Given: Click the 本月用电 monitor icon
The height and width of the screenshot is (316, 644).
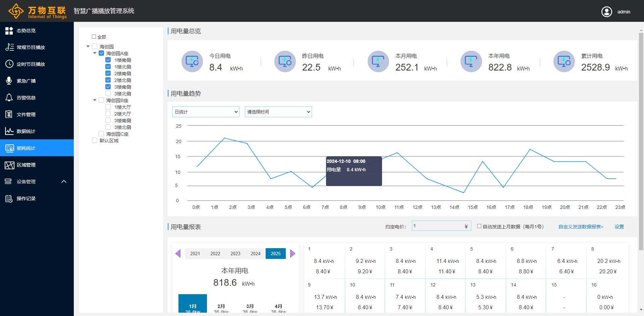Looking at the screenshot, I should 378,61.
